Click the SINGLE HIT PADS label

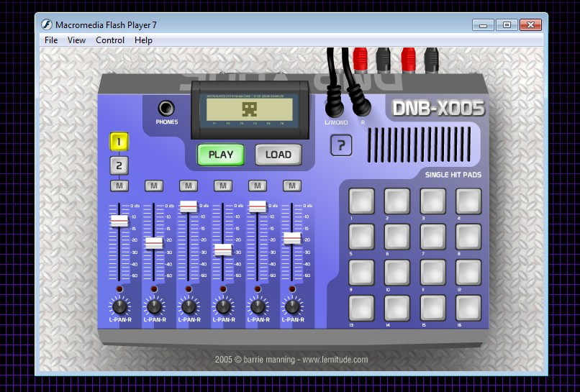(453, 175)
